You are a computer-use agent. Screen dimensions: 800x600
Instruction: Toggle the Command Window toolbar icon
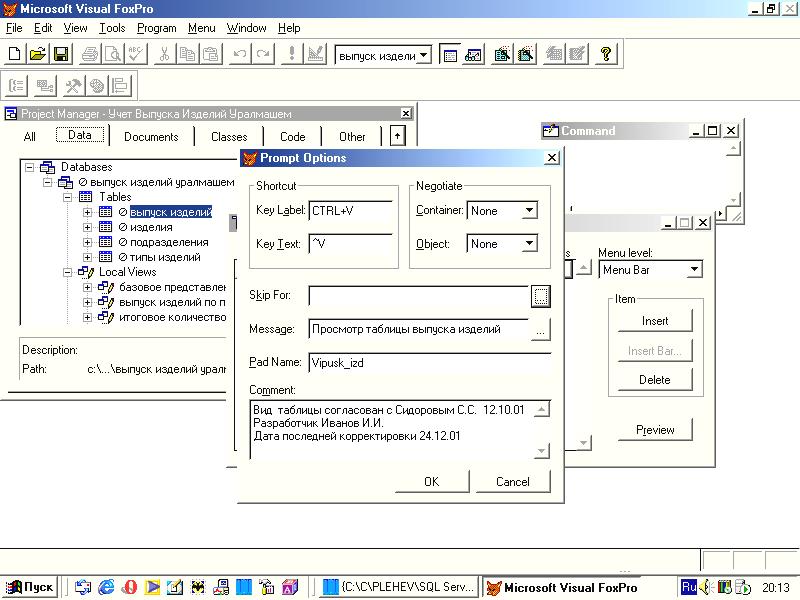(x=450, y=54)
